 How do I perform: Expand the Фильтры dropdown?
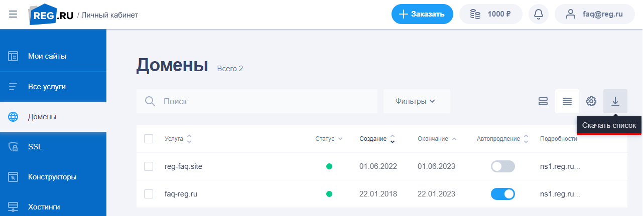point(416,101)
